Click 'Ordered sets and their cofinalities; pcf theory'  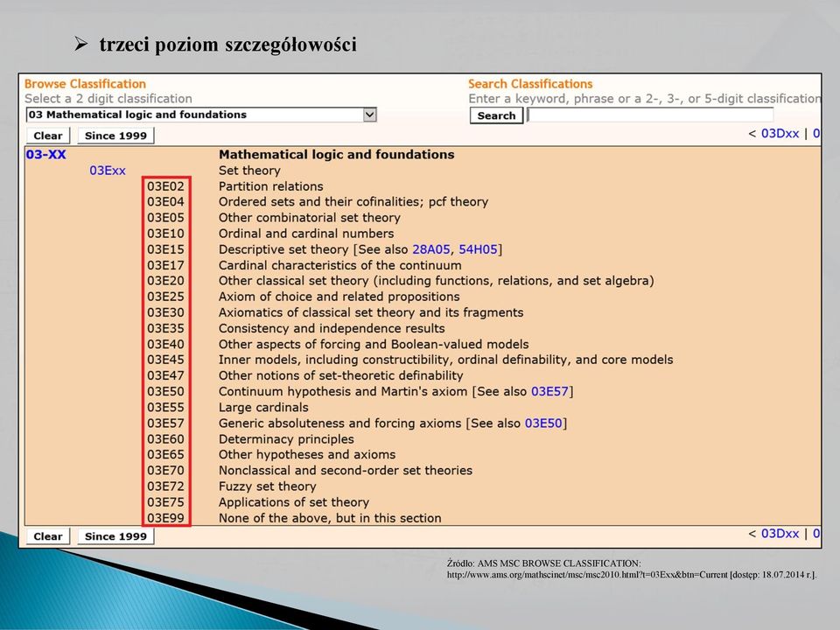click(353, 202)
